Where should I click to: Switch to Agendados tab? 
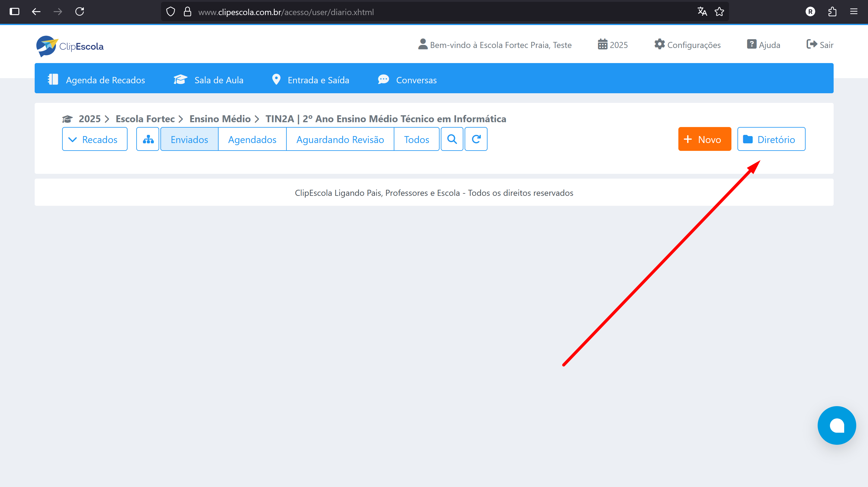252,139
